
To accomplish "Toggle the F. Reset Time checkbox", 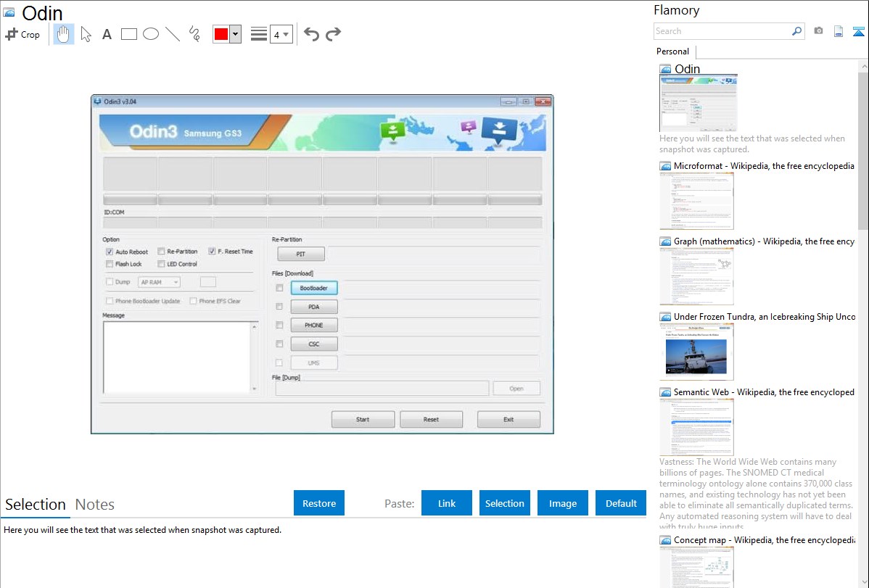I will click(x=212, y=251).
